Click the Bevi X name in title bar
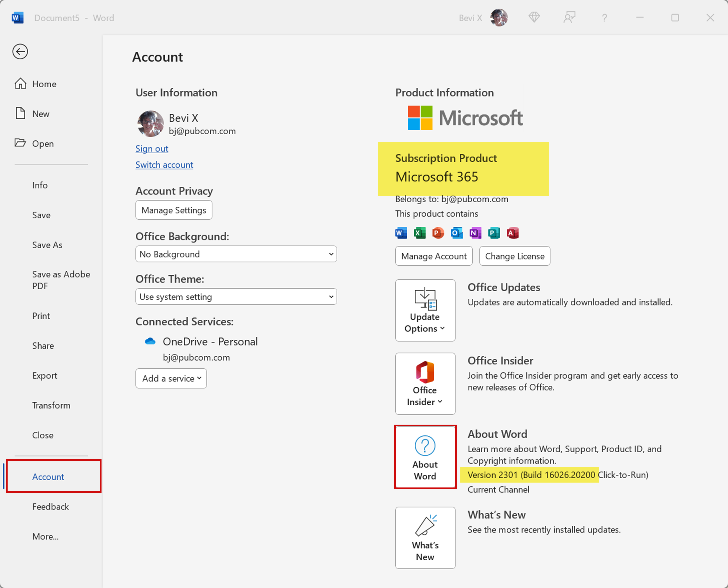The image size is (728, 588). (x=471, y=18)
